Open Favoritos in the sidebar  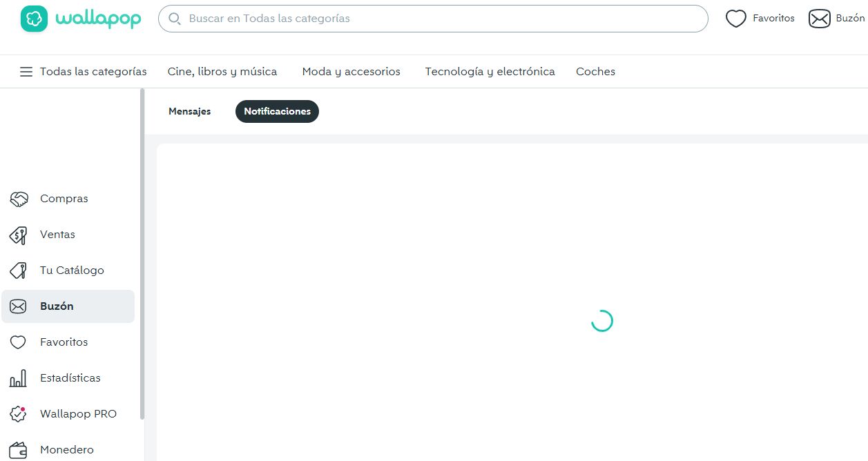[68, 342]
